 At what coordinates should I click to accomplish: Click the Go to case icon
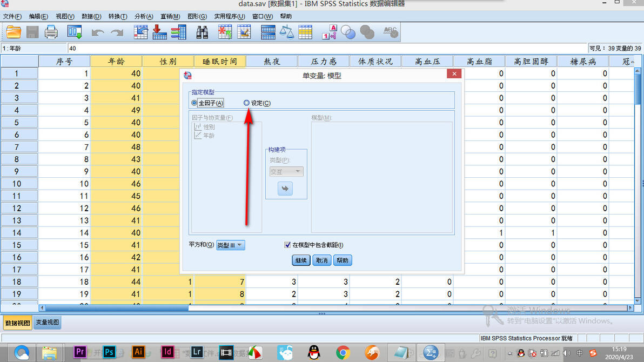[x=141, y=32]
